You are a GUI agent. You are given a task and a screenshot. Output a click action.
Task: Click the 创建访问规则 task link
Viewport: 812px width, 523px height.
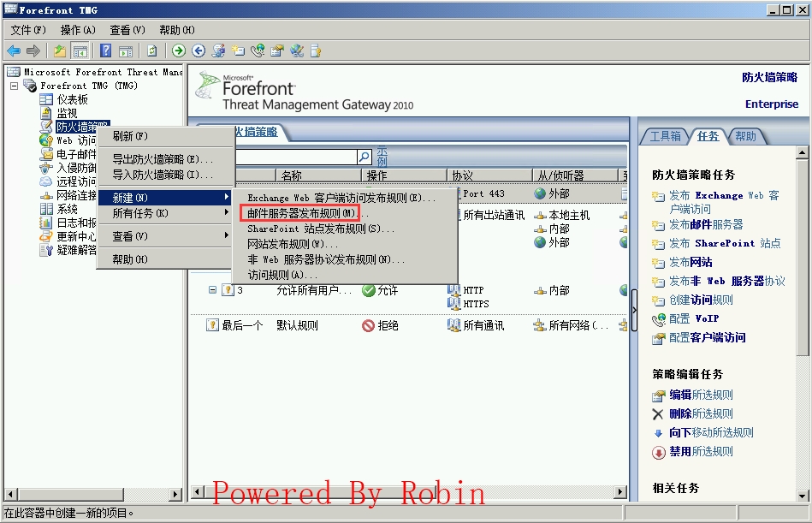click(701, 300)
